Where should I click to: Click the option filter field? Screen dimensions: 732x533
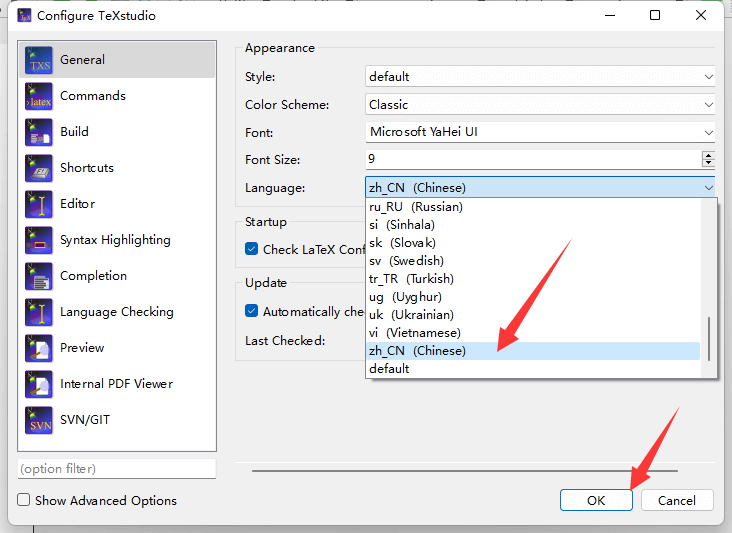pyautogui.click(x=117, y=469)
